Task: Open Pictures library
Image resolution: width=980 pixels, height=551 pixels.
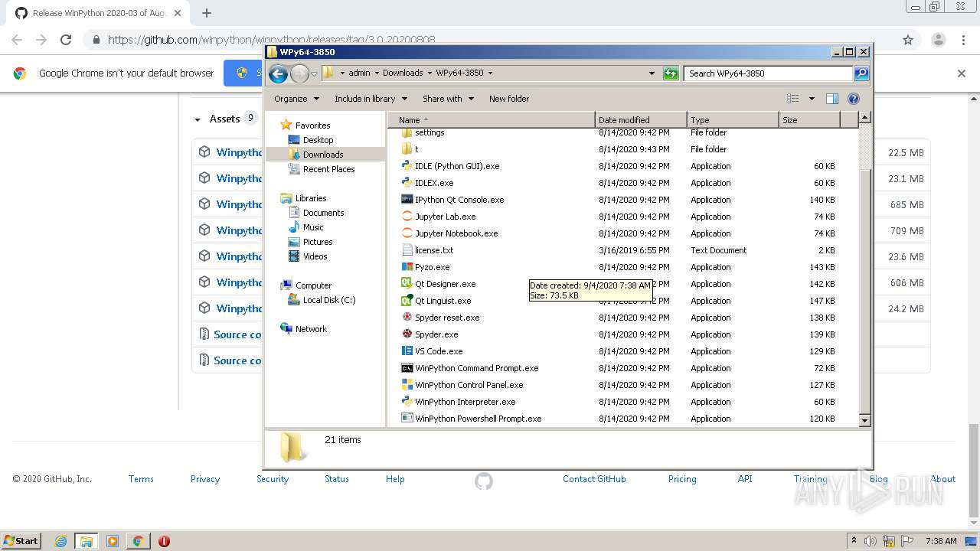Action: tap(318, 242)
